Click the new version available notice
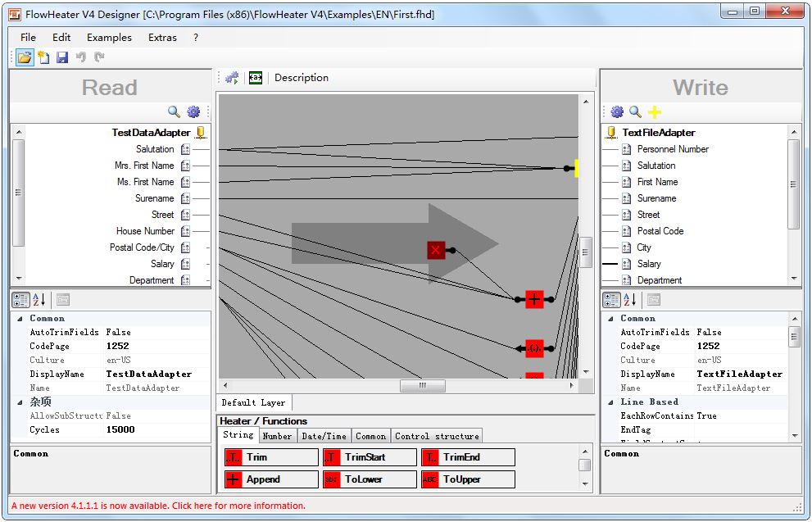 158,506
